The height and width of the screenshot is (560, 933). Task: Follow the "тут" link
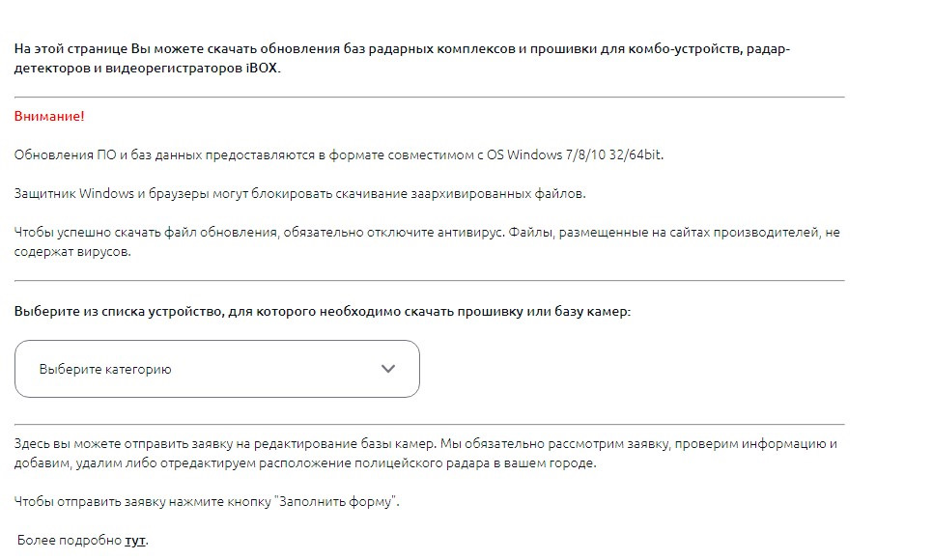[135, 541]
